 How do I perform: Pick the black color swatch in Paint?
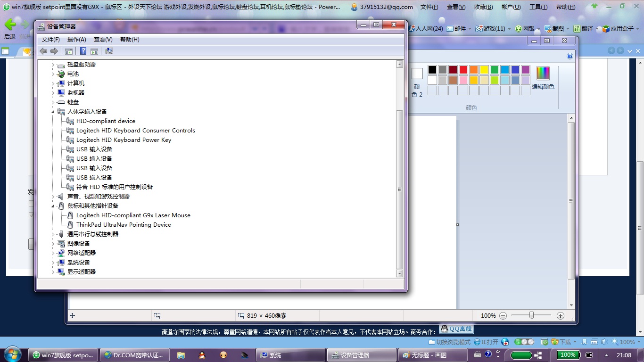pyautogui.click(x=432, y=70)
